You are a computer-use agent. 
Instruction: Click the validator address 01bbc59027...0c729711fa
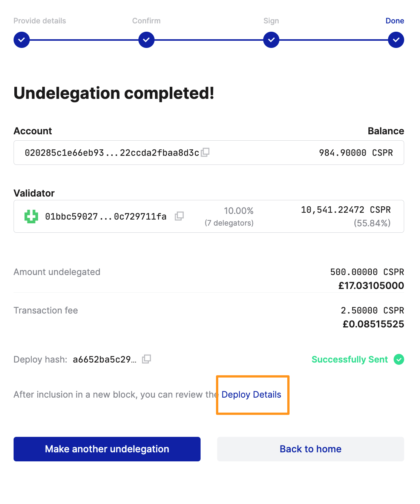tap(106, 217)
